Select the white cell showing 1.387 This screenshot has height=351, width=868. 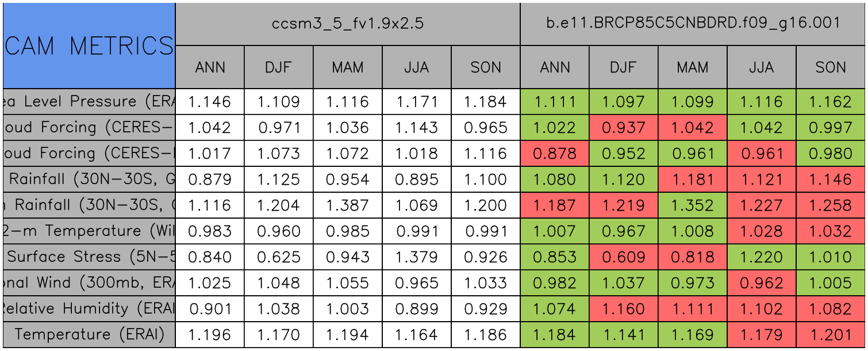(x=348, y=205)
